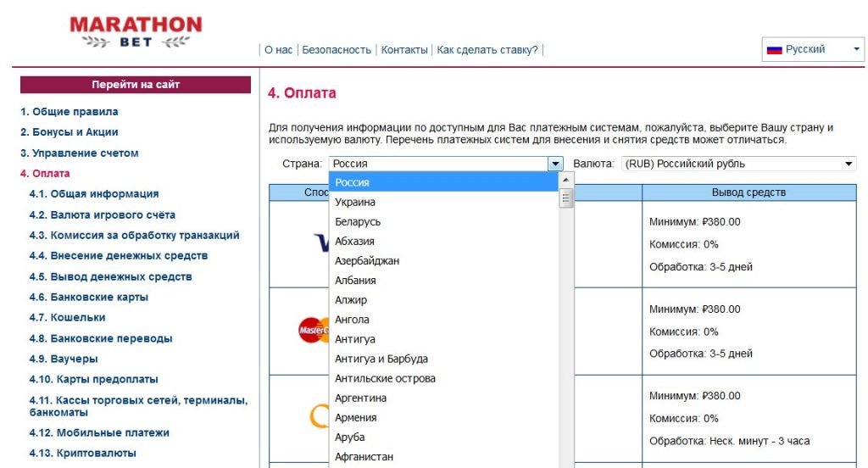Click the Russian flag icon
This screenshot has height=468, width=868.
click(774, 50)
